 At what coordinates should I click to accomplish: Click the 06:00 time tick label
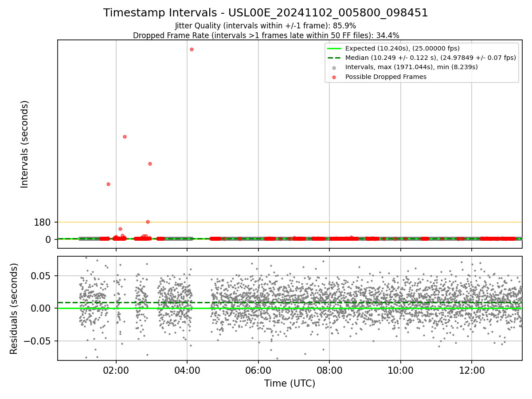[258, 371]
